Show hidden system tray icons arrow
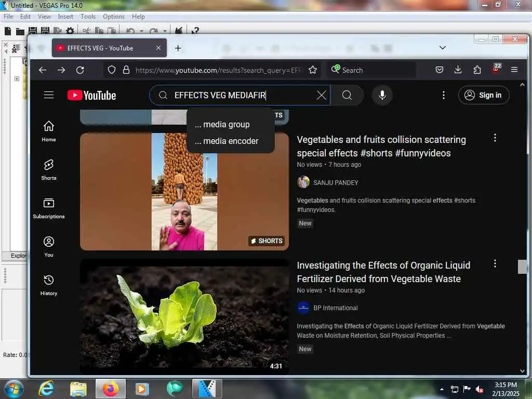532x399 pixels. tap(442, 389)
